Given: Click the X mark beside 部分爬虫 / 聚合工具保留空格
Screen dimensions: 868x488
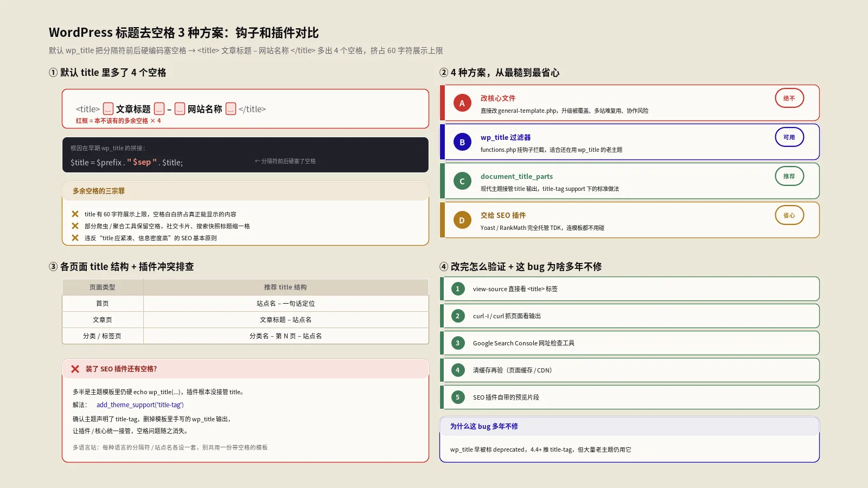Looking at the screenshot, I should (x=75, y=226).
